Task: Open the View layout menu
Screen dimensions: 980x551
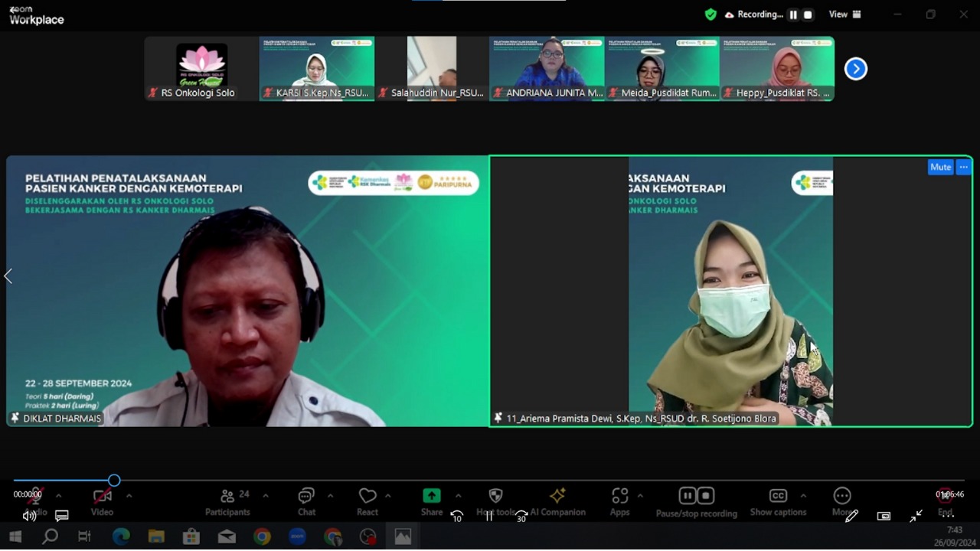Action: [844, 15]
